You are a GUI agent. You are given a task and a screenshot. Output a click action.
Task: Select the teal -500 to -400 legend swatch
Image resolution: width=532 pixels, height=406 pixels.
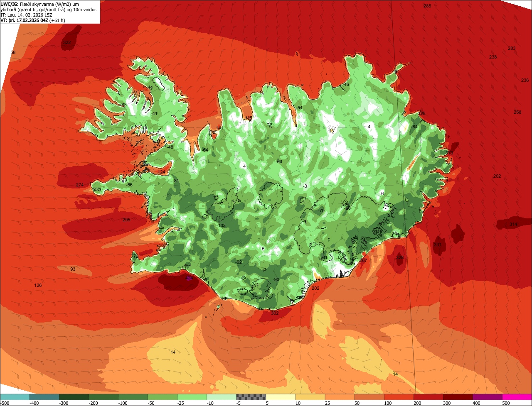15,397
